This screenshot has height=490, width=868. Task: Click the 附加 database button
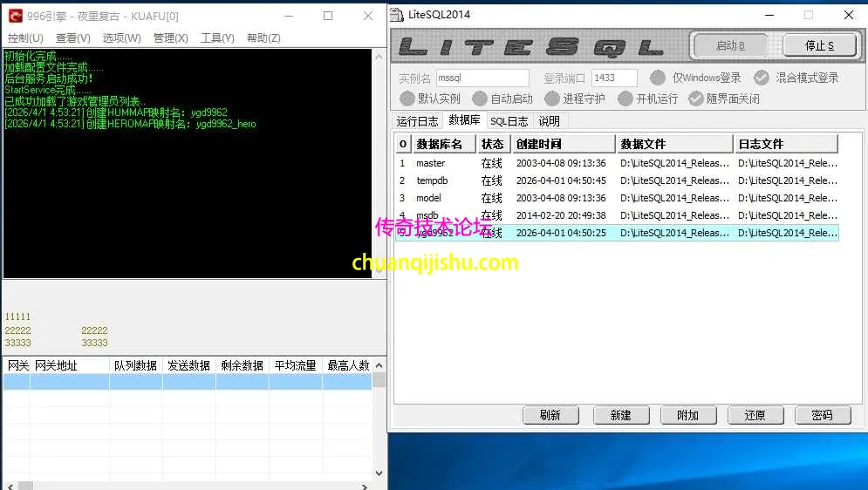(687, 415)
